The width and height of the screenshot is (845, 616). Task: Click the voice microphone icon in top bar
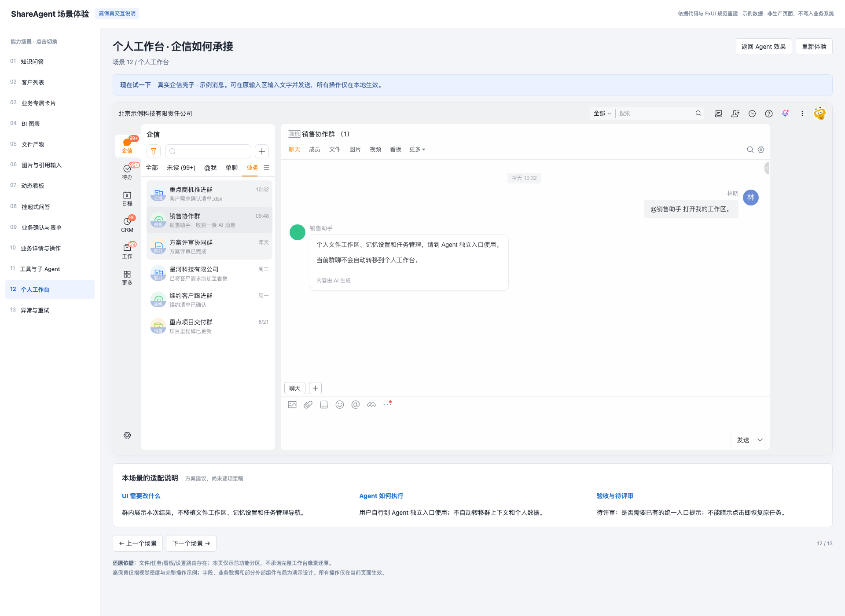[x=786, y=114]
